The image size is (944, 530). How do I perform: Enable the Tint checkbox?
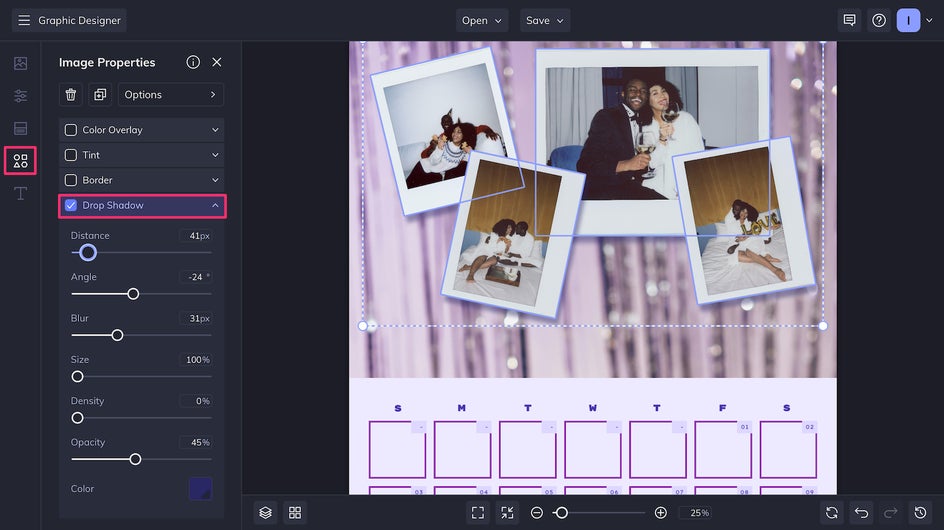coord(71,155)
